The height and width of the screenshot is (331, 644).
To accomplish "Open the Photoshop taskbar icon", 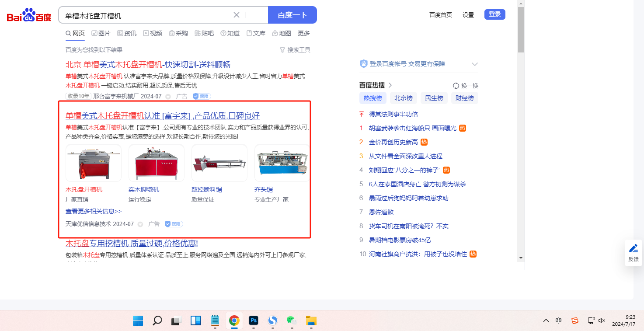I will tap(253, 321).
